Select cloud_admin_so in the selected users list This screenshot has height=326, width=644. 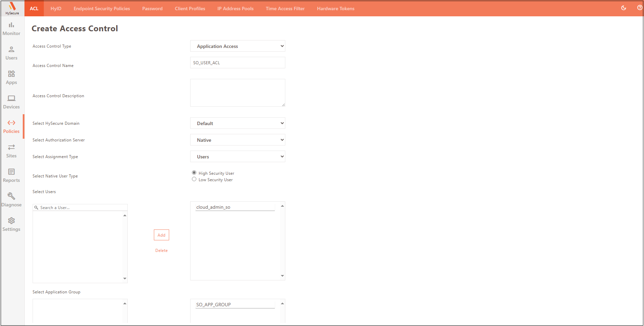213,207
